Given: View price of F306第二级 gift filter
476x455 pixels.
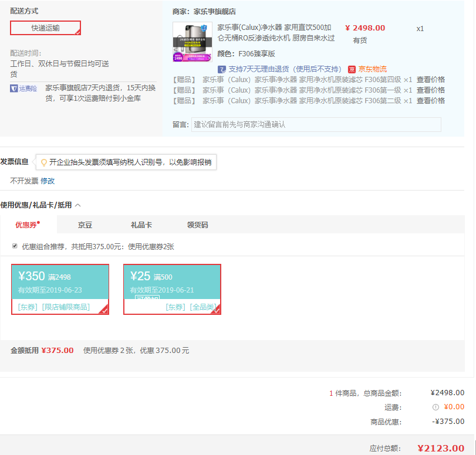Looking at the screenshot, I should tap(430, 101).
